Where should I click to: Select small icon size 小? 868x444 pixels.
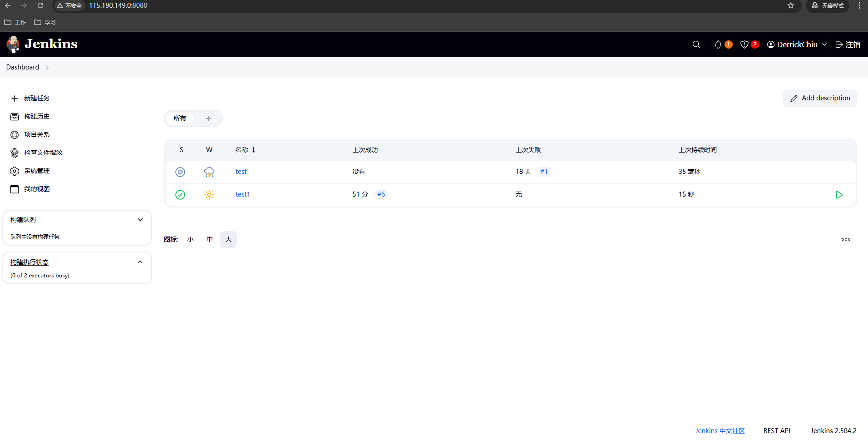click(190, 240)
